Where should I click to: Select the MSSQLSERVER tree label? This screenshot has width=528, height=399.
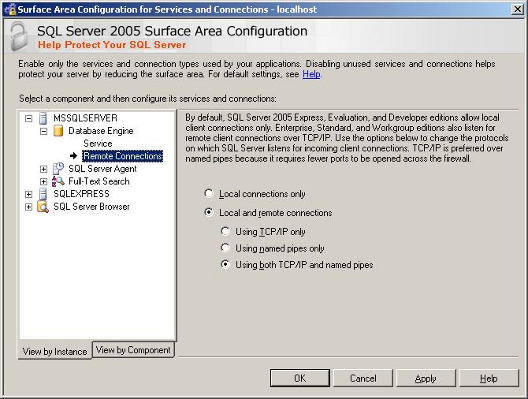[x=86, y=118]
